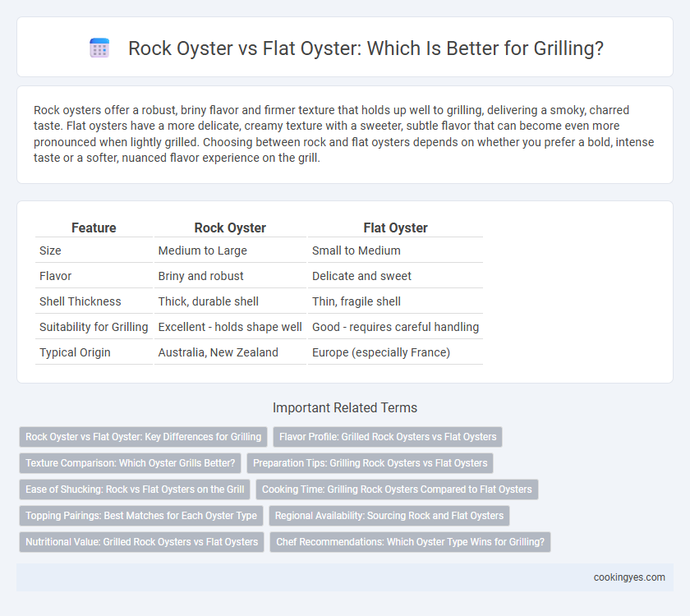Click the 'Flat Oyster' column header

click(x=395, y=228)
